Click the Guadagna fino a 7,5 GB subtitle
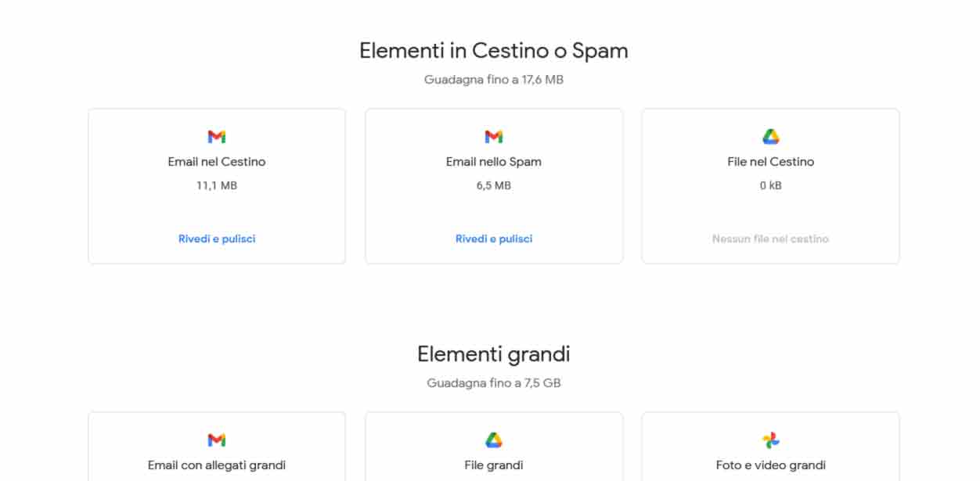Image resolution: width=980 pixels, height=481 pixels. [494, 383]
